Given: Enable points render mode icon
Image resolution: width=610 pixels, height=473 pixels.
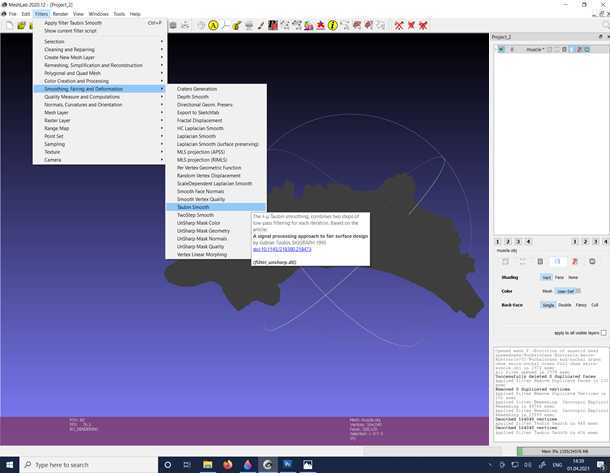Looking at the screenshot, I should pyautogui.click(x=522, y=261).
